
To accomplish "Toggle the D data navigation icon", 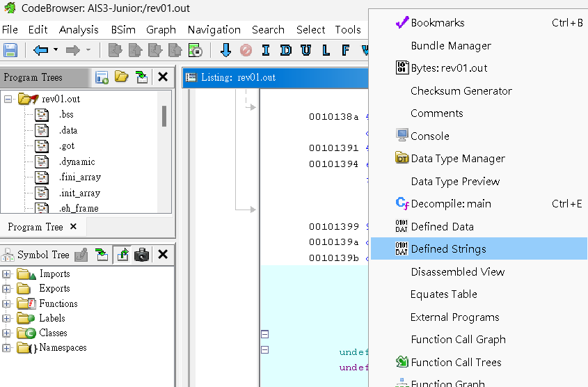I will [x=286, y=50].
